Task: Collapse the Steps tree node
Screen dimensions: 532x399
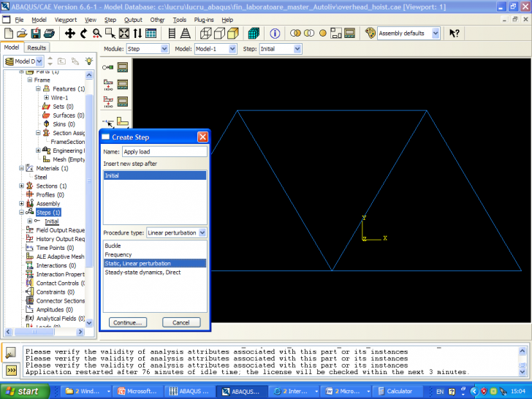Action: coord(20,213)
